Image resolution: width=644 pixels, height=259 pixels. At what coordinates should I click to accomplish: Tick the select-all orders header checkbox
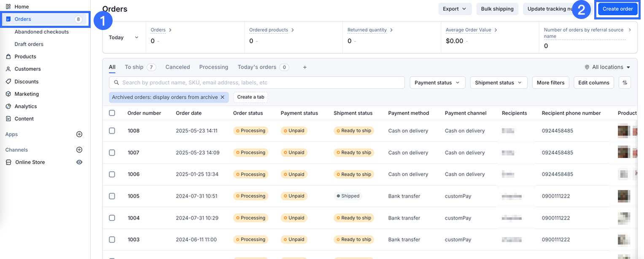[x=112, y=113]
